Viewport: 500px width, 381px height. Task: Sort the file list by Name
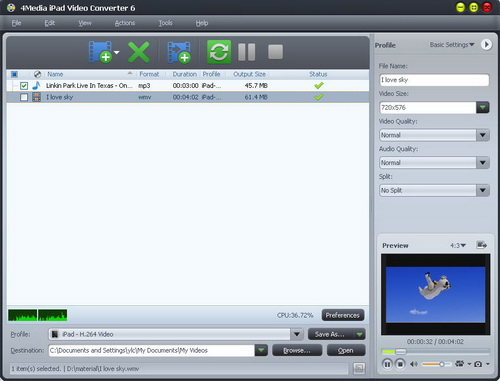coord(55,74)
